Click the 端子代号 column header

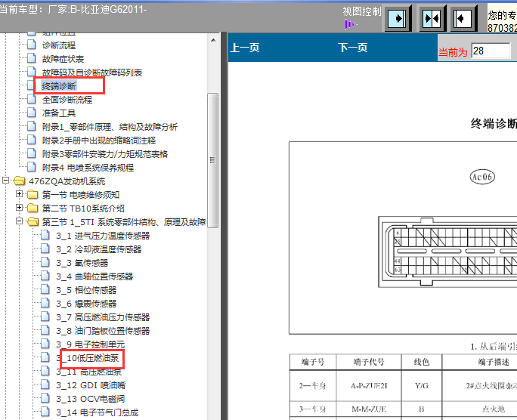pos(369,362)
